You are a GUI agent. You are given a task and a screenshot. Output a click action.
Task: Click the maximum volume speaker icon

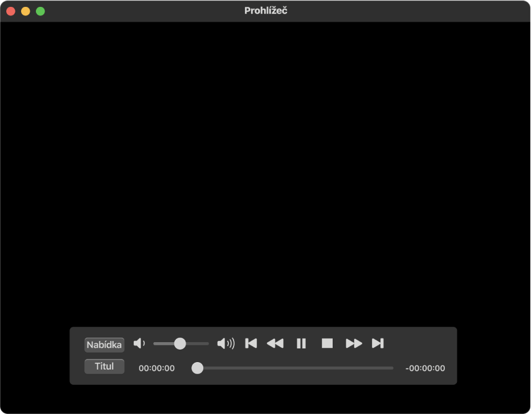point(226,343)
